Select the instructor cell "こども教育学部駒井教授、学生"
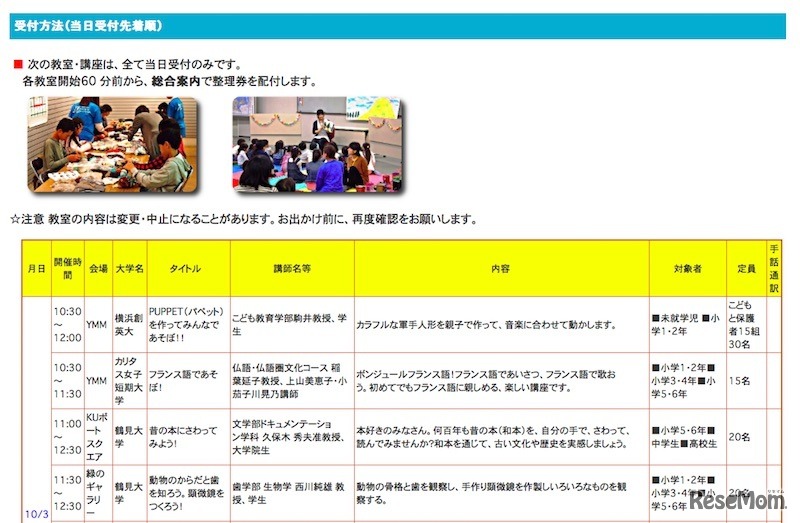 (x=292, y=325)
